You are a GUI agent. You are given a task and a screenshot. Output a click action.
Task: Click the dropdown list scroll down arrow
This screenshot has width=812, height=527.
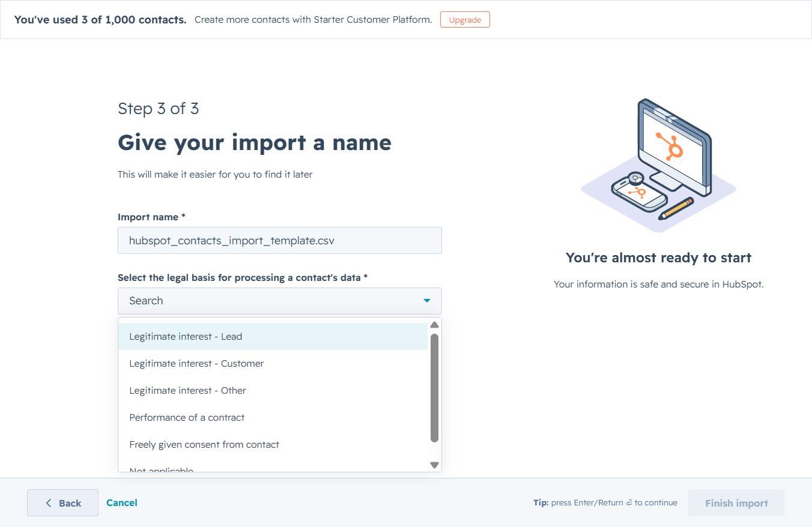[x=435, y=465]
